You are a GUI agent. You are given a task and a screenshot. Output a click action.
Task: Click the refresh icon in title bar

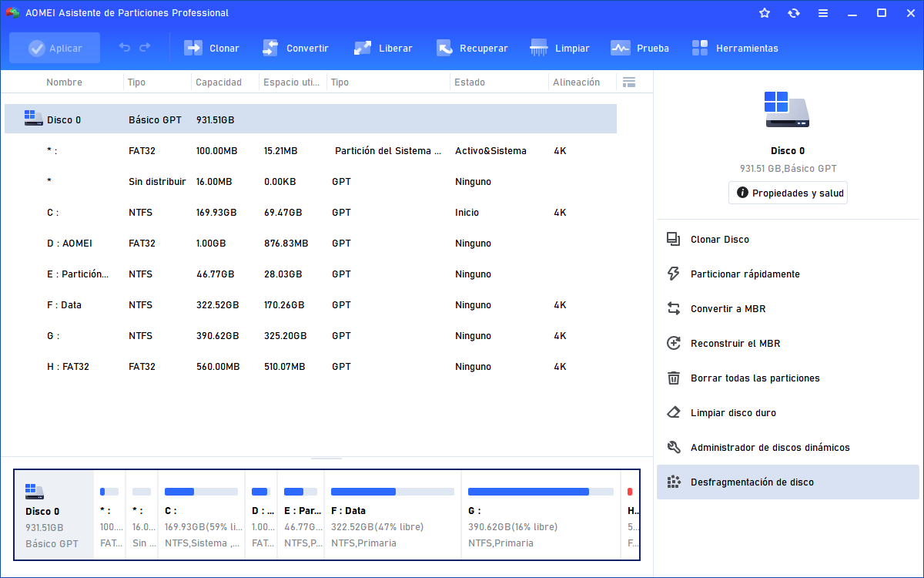coord(794,13)
